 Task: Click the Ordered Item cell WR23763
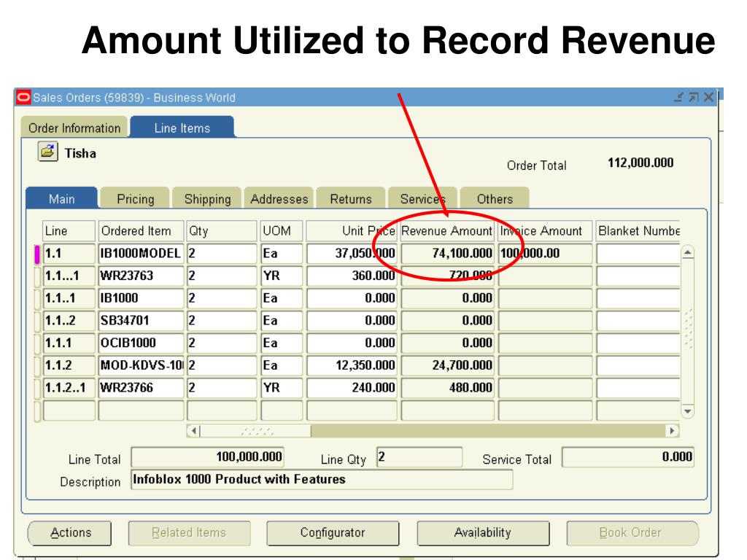pyautogui.click(x=141, y=276)
